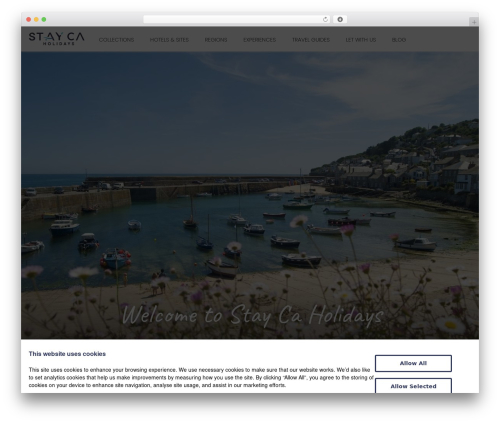
Task: Open Travel Guides in the navigation
Action: [x=311, y=40]
